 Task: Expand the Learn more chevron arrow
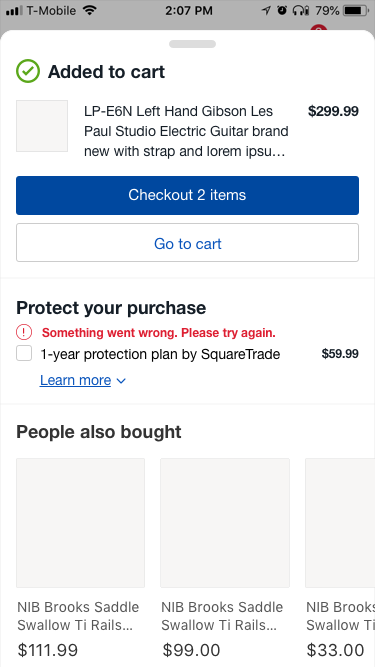[x=121, y=381]
